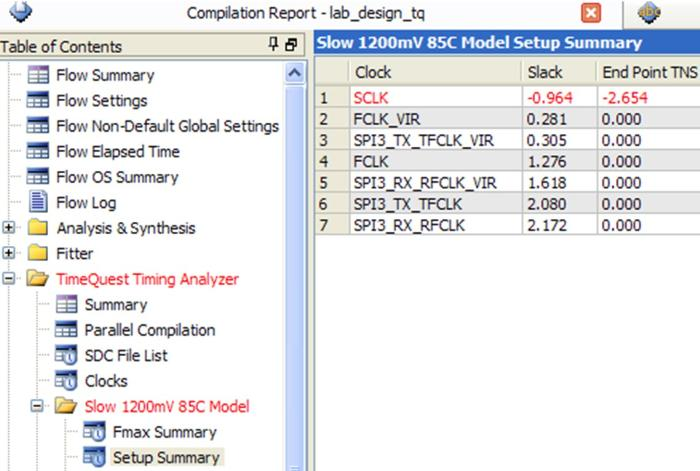Select the Fitter folder label
Viewport: 700px width, 471px height.
[x=75, y=254]
